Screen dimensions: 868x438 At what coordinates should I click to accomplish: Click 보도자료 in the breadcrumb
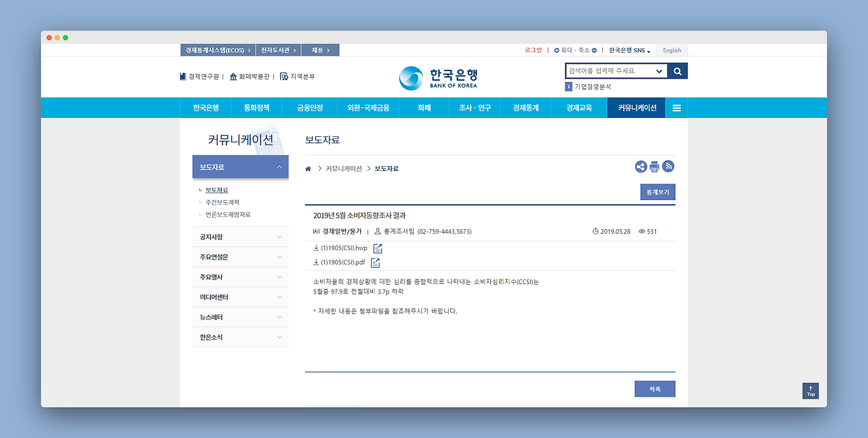(387, 168)
